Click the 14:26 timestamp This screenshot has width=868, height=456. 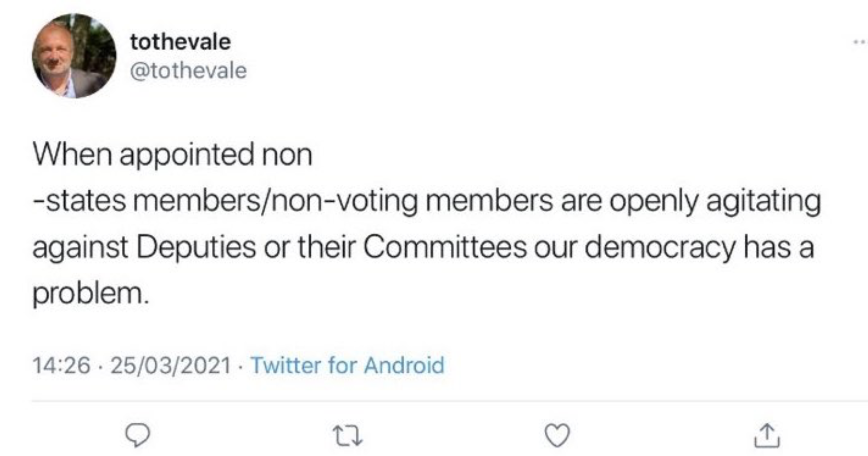point(61,365)
